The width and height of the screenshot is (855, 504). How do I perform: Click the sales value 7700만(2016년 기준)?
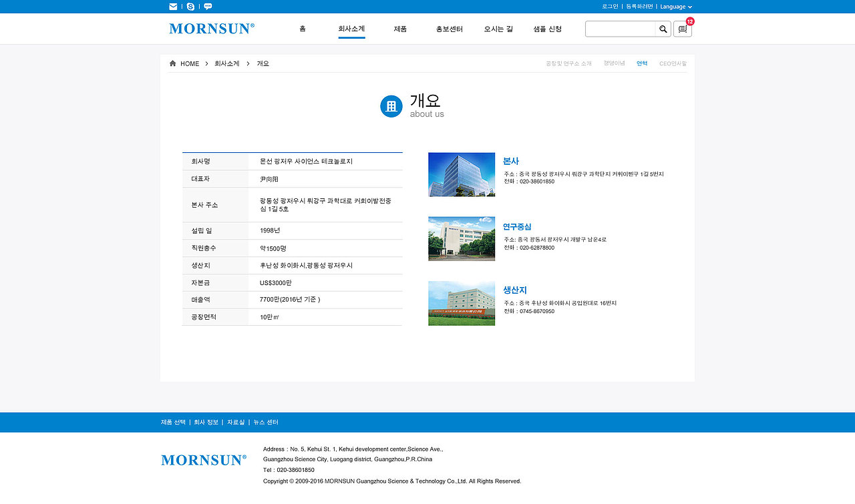pos(290,300)
